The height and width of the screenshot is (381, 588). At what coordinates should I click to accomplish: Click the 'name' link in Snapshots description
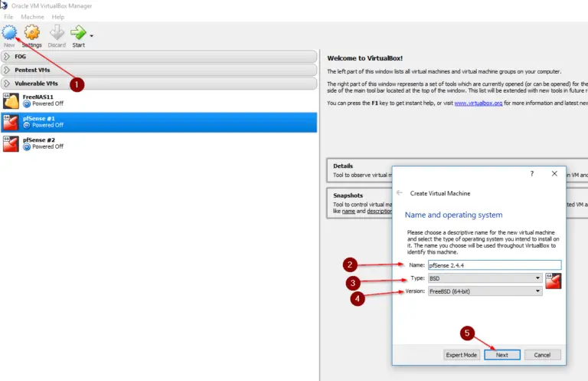348,212
